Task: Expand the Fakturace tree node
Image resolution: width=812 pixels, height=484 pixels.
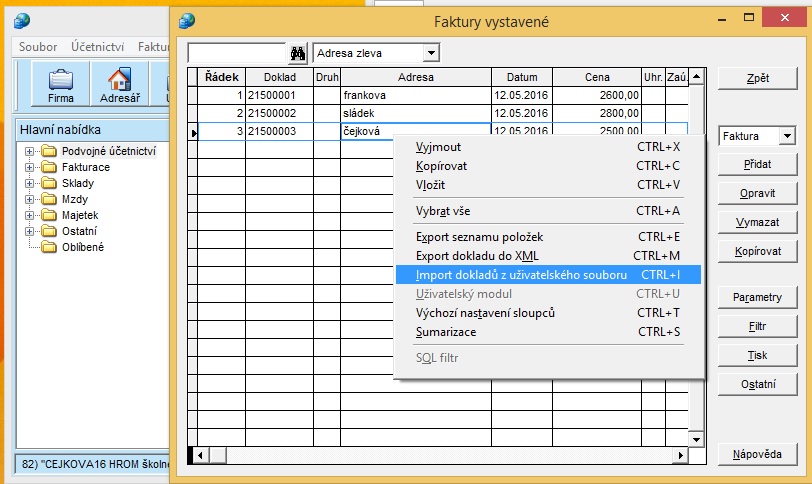Action: pos(30,168)
